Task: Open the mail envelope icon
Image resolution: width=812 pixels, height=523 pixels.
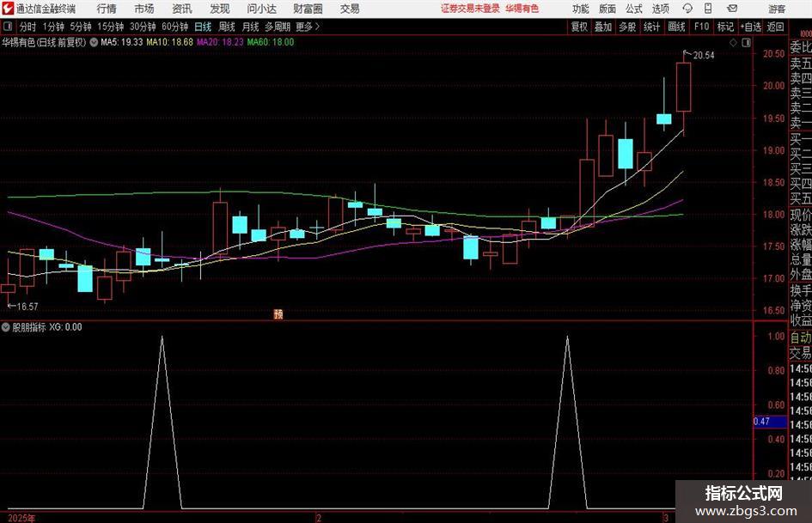Action: click(x=732, y=9)
